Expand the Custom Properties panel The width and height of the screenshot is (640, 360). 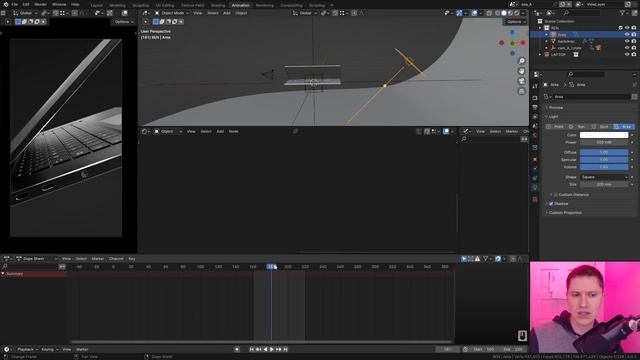[565, 213]
